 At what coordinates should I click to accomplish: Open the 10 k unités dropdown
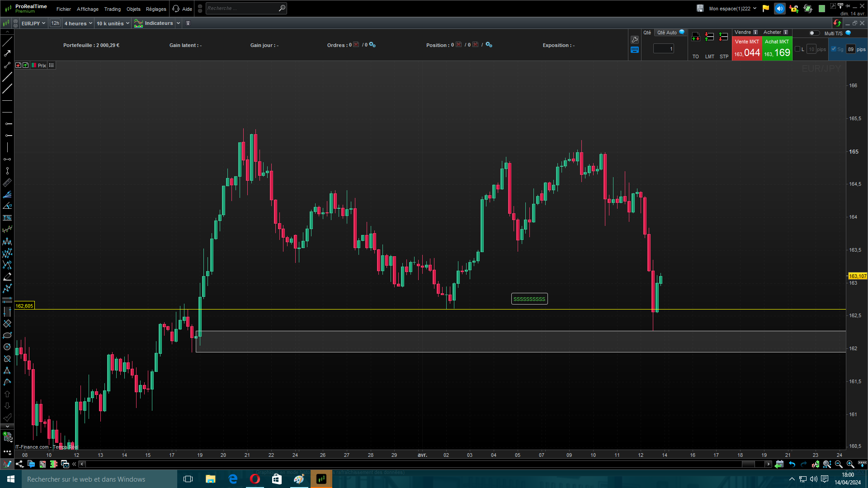click(x=113, y=23)
